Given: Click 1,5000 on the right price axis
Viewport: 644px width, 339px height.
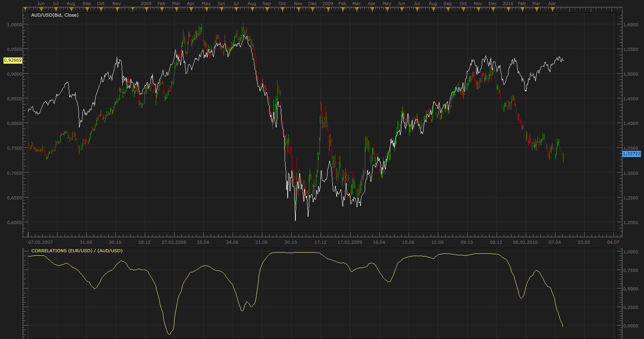Looking at the screenshot, I should tap(631, 74).
